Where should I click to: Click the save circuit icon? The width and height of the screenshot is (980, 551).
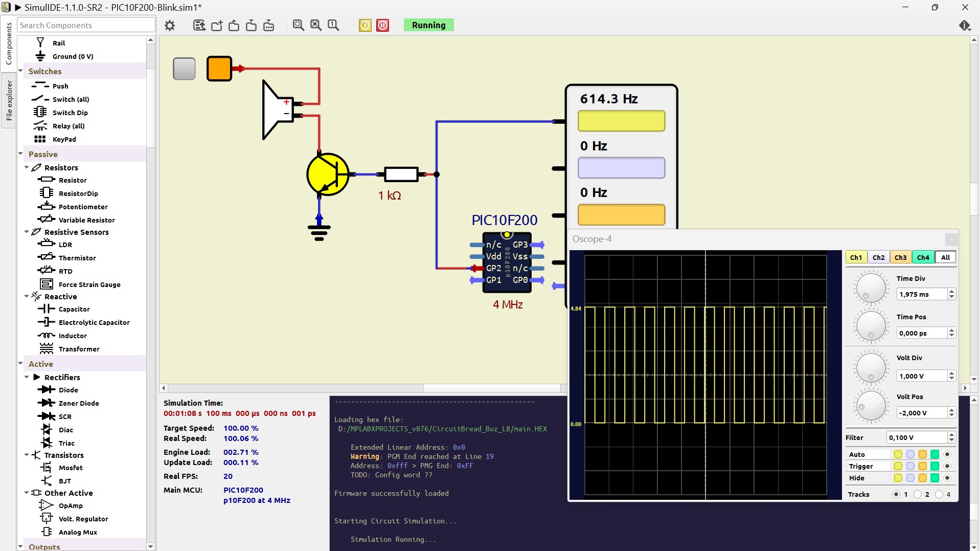click(251, 25)
